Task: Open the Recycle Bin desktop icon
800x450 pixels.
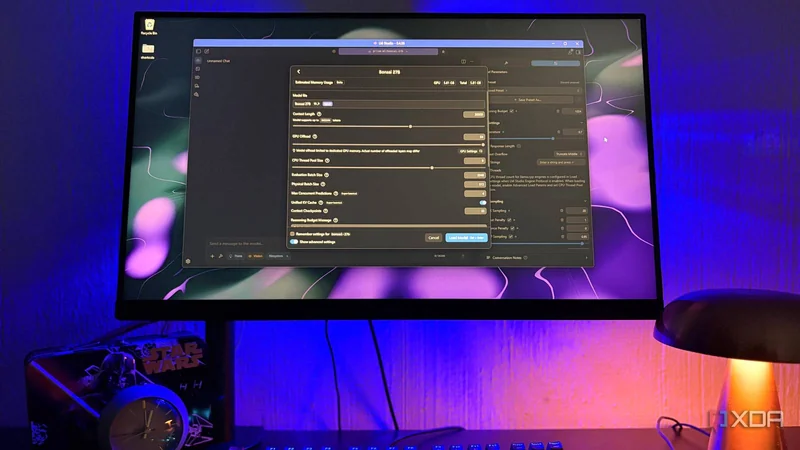Action: click(149, 27)
